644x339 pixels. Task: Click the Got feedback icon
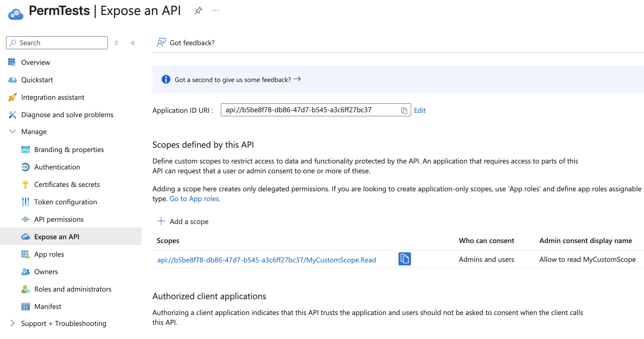[161, 42]
